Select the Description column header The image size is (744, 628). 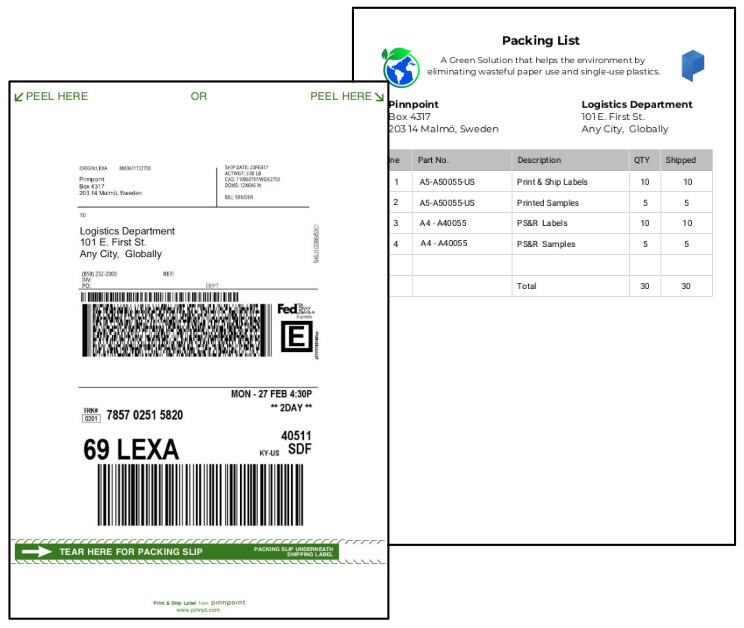click(x=539, y=160)
